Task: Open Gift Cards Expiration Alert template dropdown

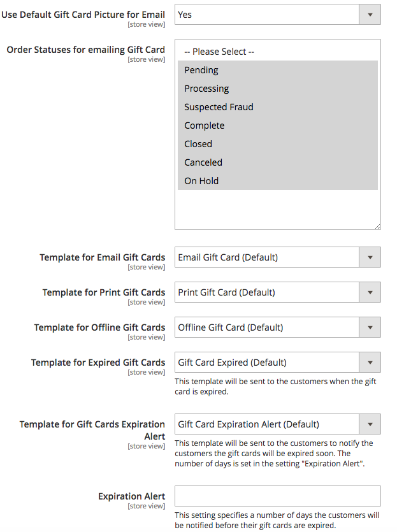Action: (x=278, y=424)
